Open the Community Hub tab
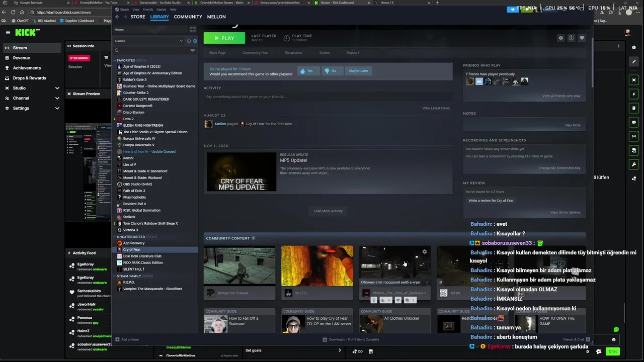The image size is (644, 362). [255, 53]
